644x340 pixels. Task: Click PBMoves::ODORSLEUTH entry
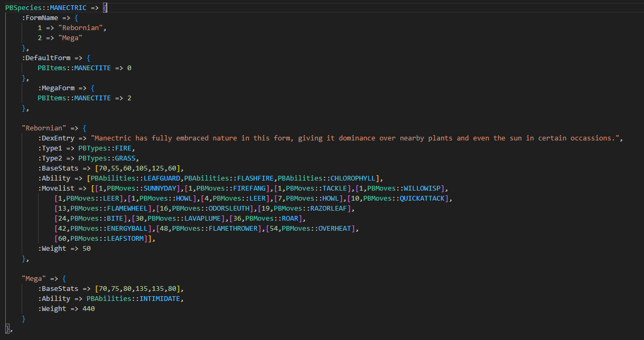click(204, 209)
